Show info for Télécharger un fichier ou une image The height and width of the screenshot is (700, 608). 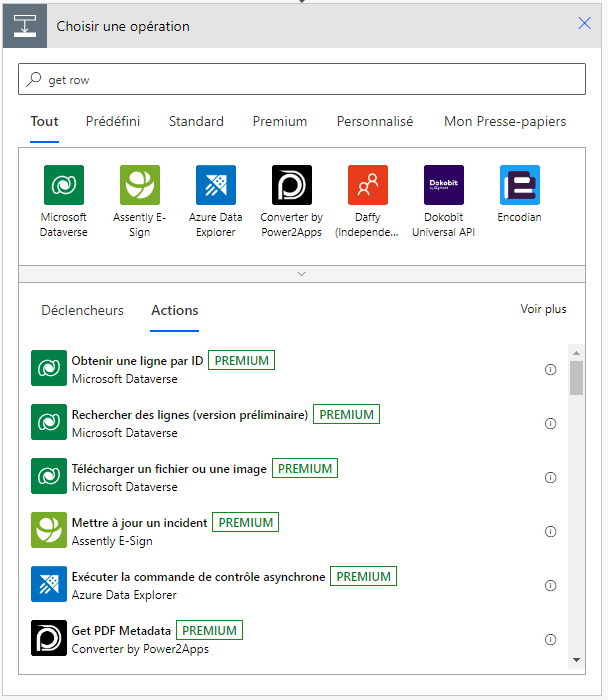coord(550,478)
